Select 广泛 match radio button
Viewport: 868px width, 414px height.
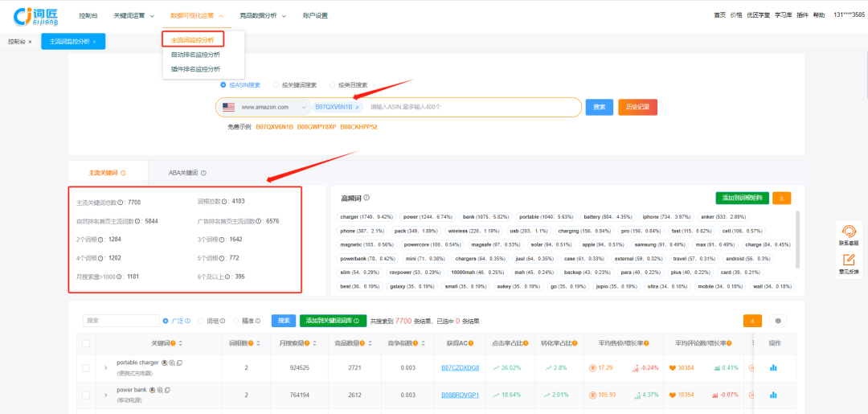point(166,321)
